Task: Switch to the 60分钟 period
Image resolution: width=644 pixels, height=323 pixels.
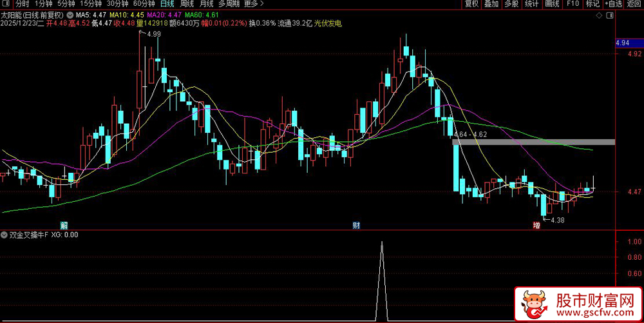Action: (x=144, y=4)
